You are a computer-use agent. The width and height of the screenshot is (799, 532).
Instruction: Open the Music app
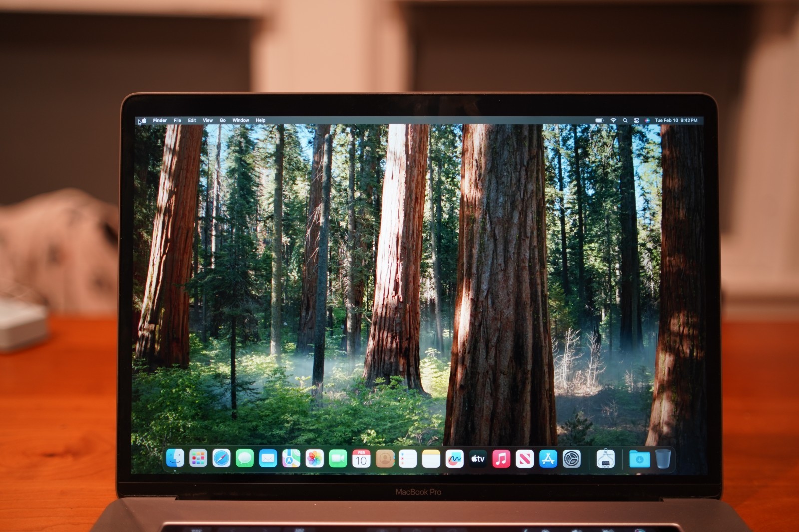coord(501,458)
